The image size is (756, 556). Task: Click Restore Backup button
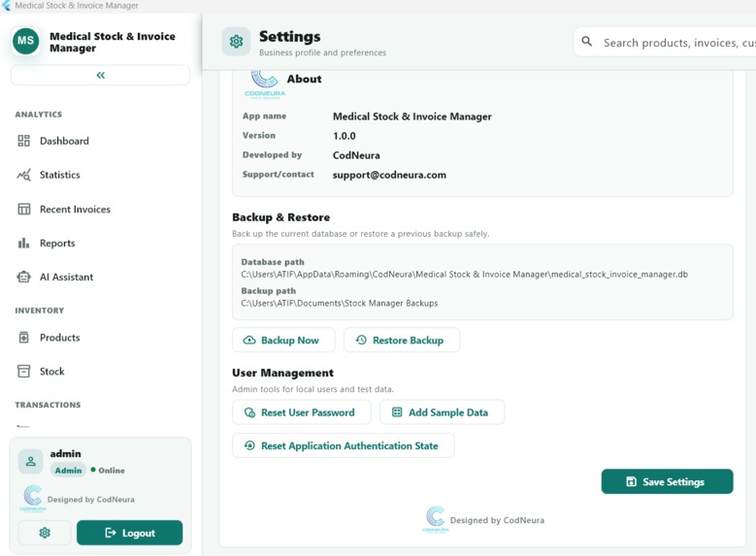pyautogui.click(x=402, y=340)
